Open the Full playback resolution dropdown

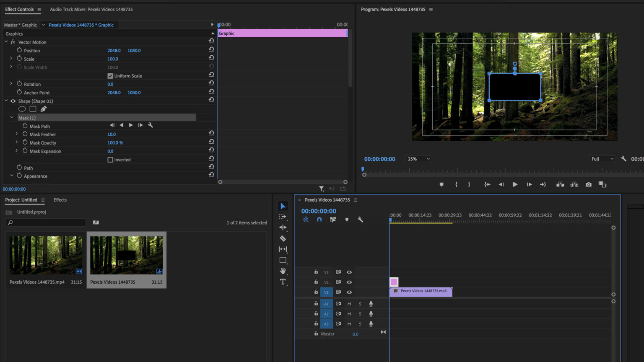[602, 158]
